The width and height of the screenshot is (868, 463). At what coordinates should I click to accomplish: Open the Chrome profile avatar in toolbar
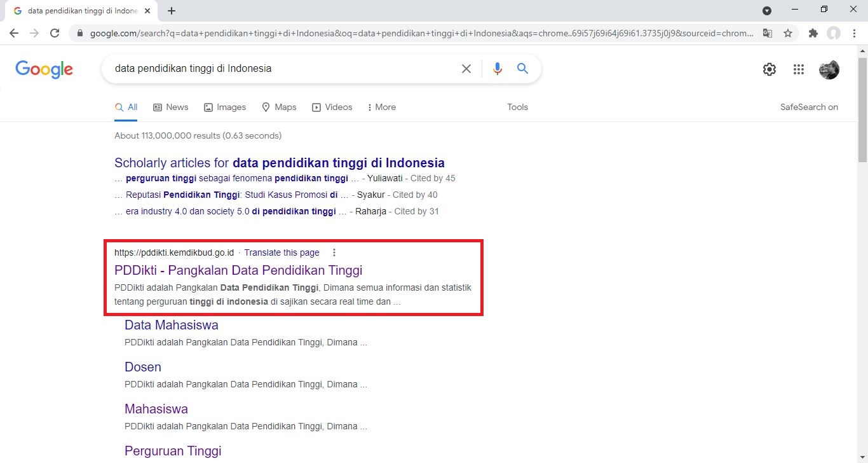834,33
